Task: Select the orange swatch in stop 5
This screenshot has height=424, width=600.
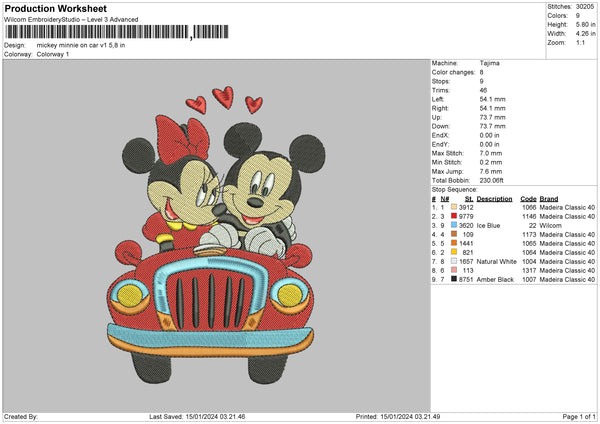Action: pos(453,243)
